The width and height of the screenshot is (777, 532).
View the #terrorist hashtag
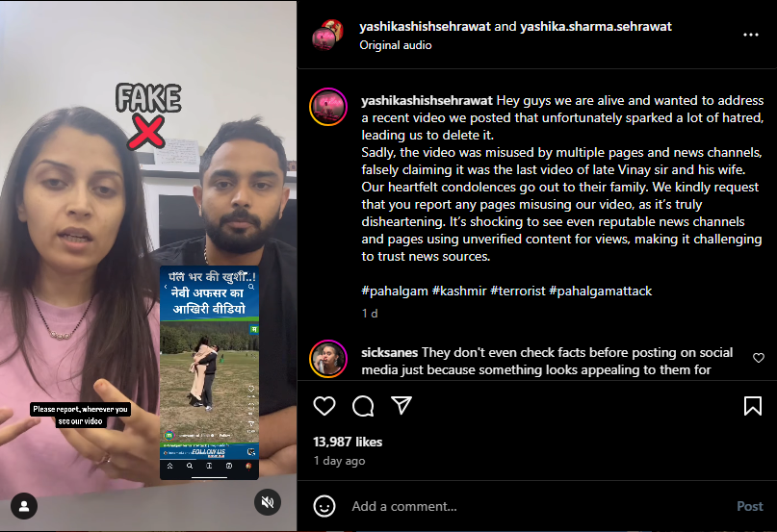coord(518,291)
